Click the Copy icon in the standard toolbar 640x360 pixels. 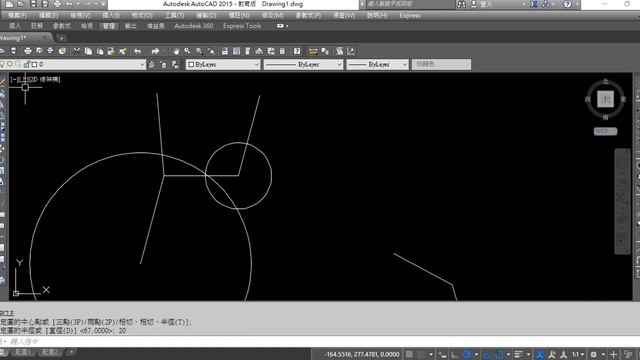[x=88, y=51]
